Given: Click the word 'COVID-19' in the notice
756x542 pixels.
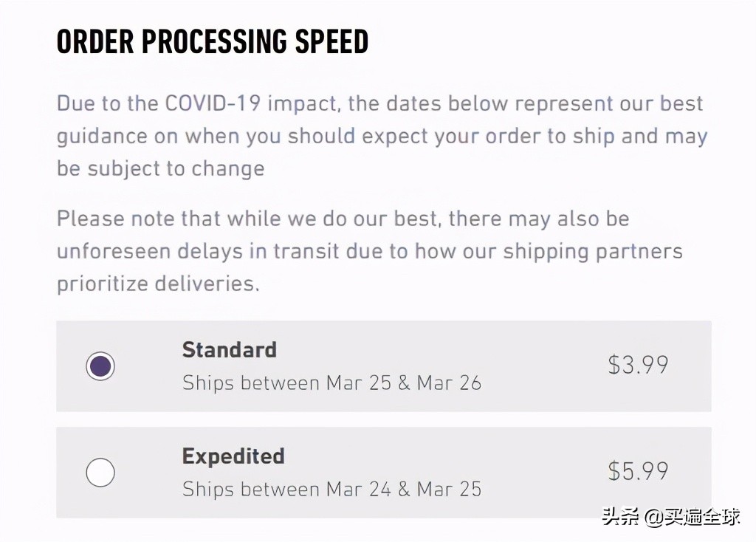Looking at the screenshot, I should pos(213,103).
